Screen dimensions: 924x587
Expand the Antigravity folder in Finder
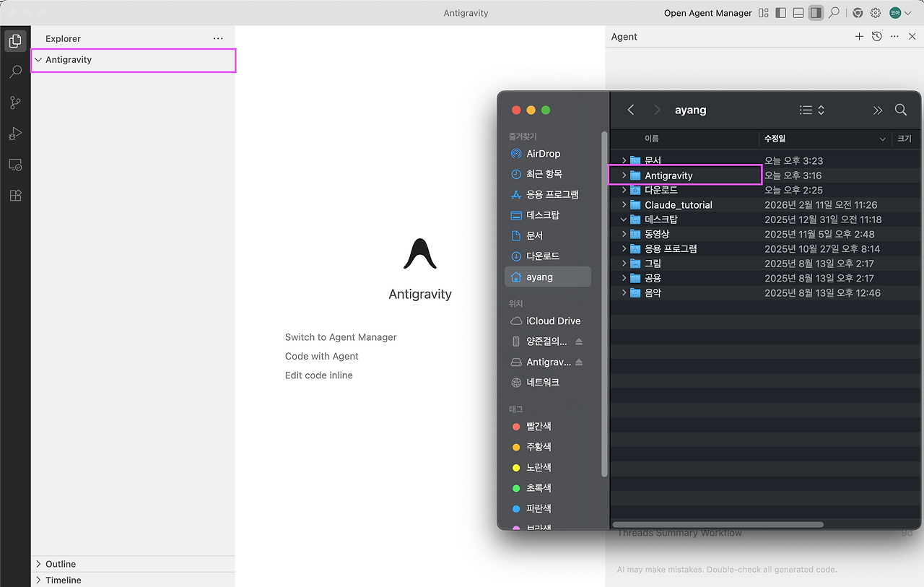tap(624, 175)
